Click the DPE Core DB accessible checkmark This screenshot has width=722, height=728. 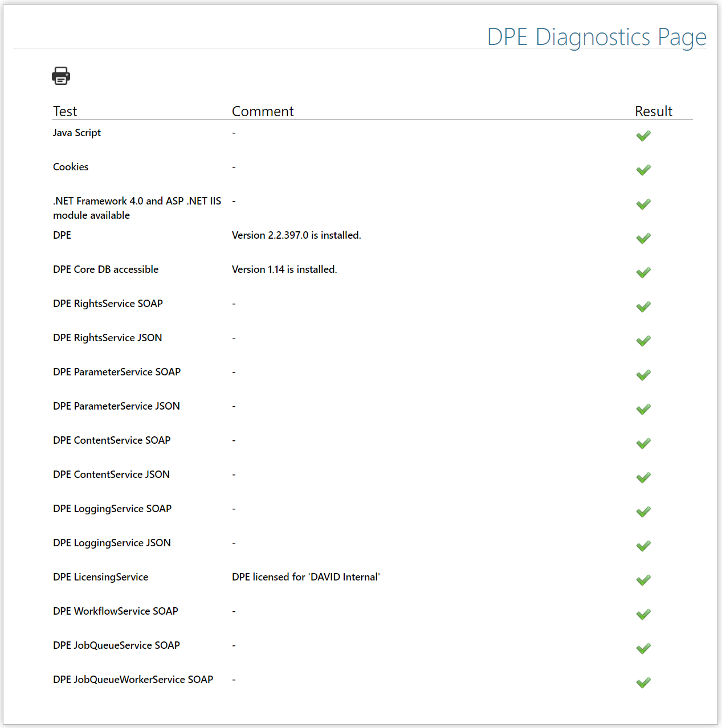(643, 272)
